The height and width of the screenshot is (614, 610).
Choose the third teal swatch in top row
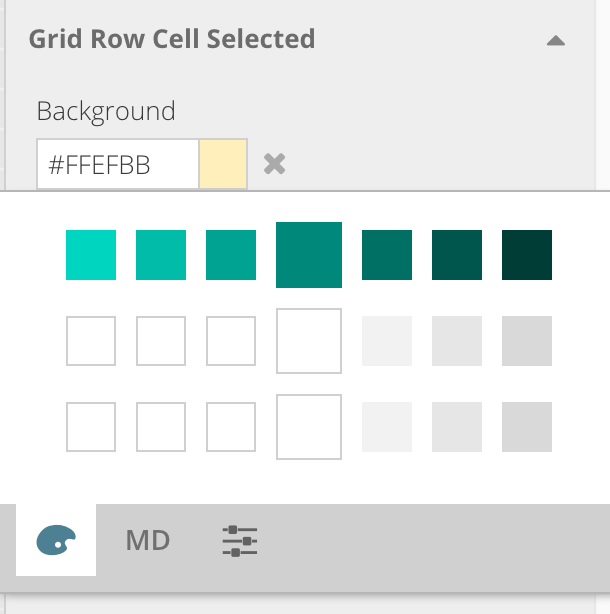coord(231,255)
